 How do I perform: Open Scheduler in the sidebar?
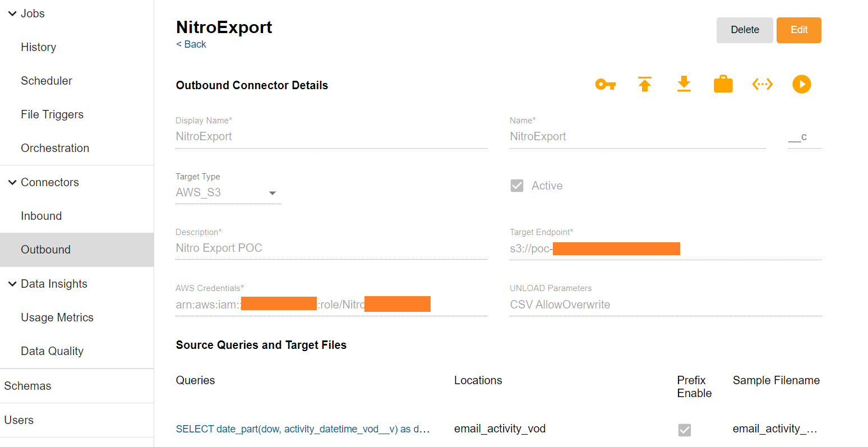(x=47, y=81)
